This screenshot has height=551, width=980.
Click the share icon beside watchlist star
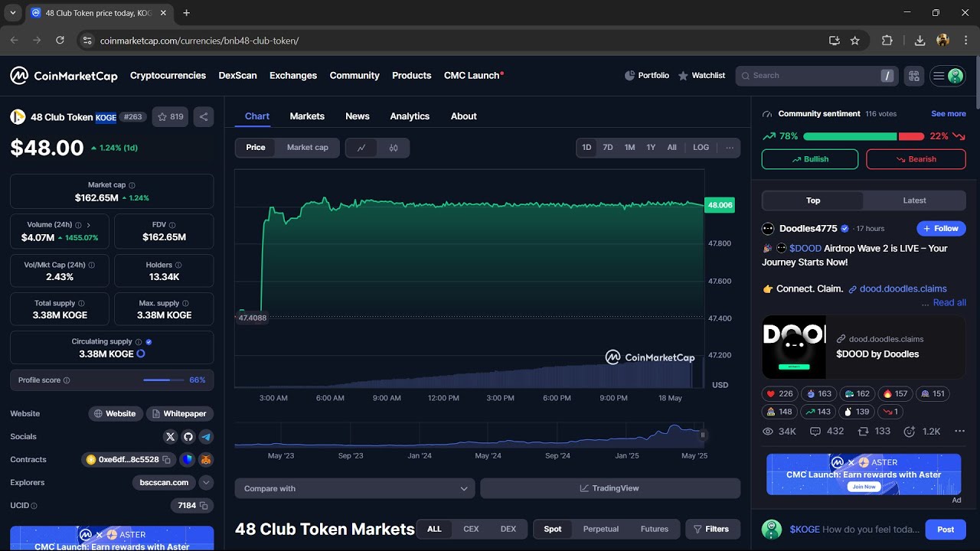tap(204, 117)
